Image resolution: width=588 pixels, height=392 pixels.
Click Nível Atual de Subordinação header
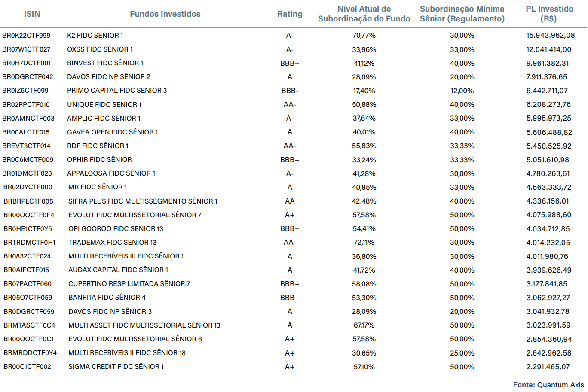(364, 14)
